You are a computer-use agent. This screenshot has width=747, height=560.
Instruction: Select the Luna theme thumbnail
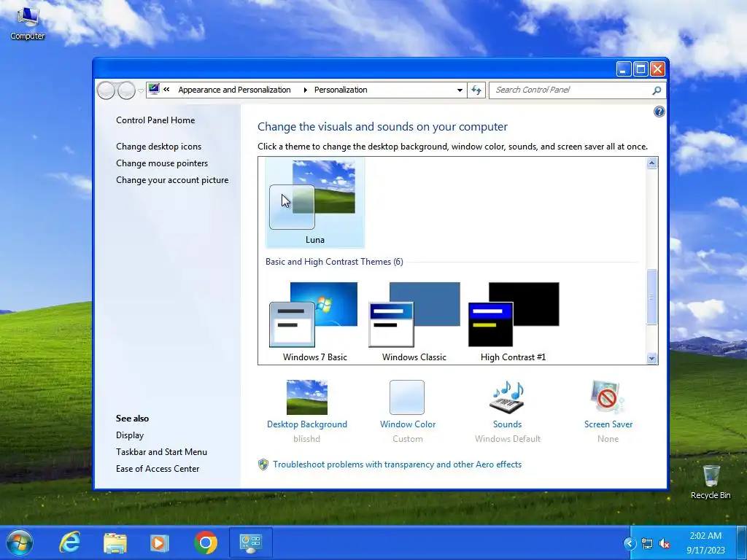315,203
